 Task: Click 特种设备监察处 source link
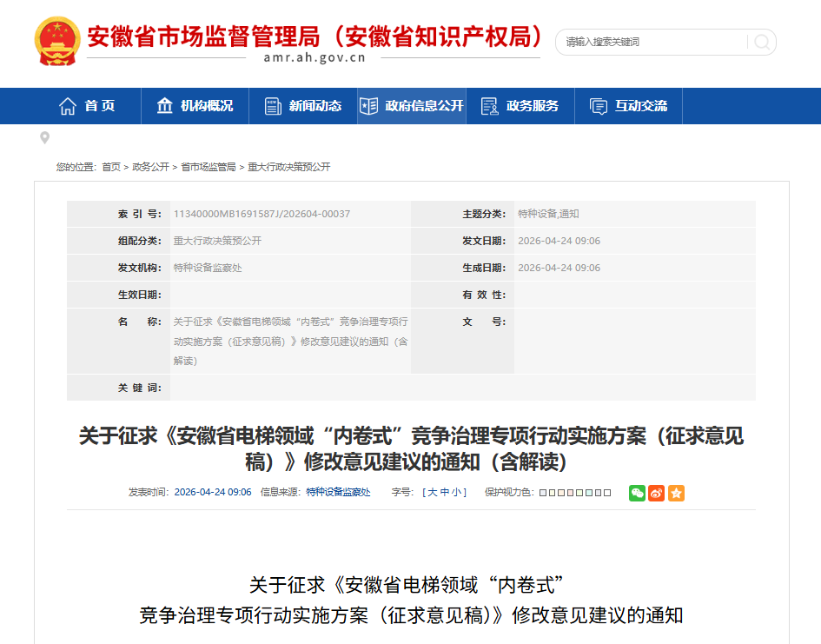click(338, 493)
